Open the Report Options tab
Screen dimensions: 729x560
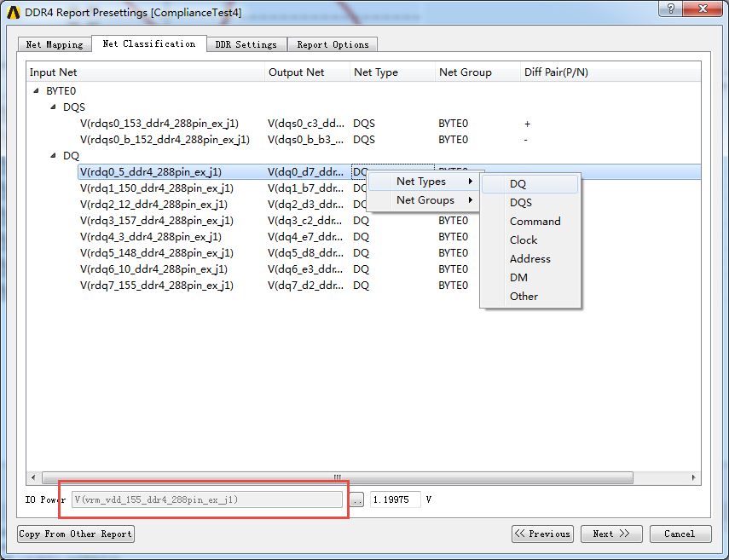333,44
